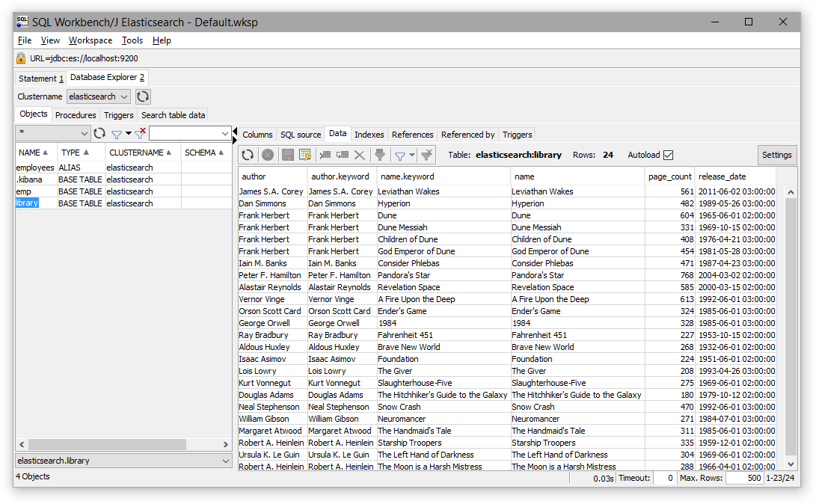Open the table type dropdown showing asterisk

pyautogui.click(x=52, y=132)
